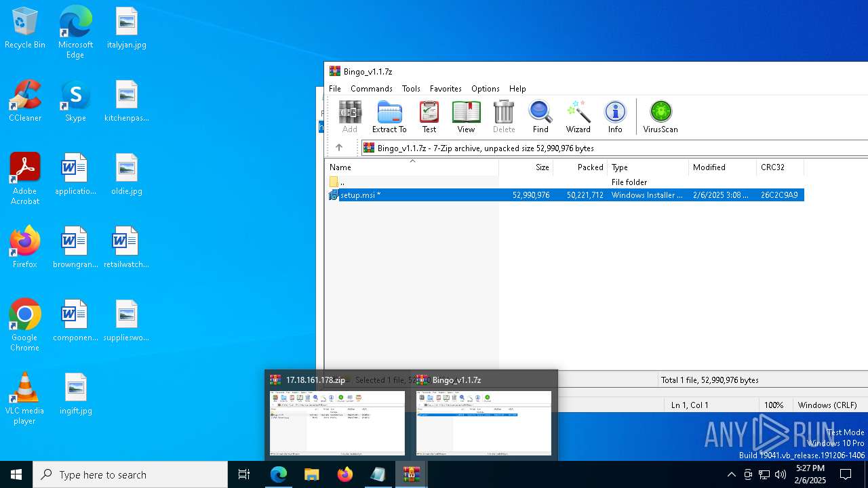Open File Explorer from the taskbar

[x=311, y=474]
